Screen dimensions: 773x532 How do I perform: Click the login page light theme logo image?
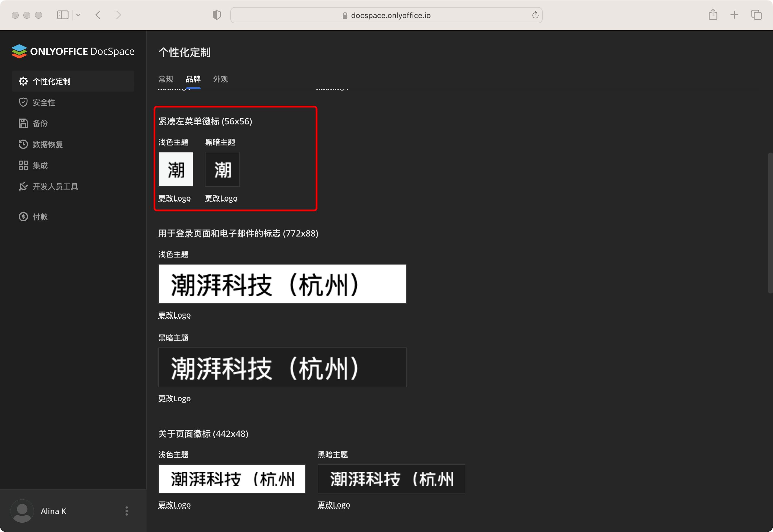pos(283,284)
